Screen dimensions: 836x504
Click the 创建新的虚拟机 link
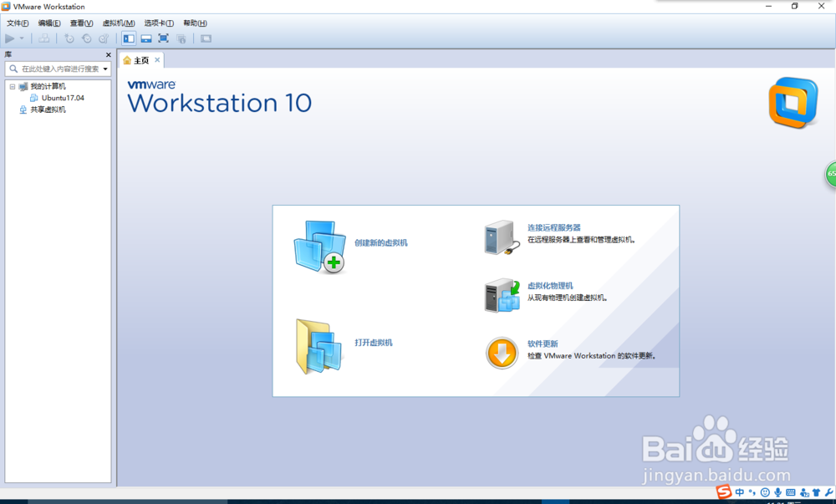pos(381,243)
